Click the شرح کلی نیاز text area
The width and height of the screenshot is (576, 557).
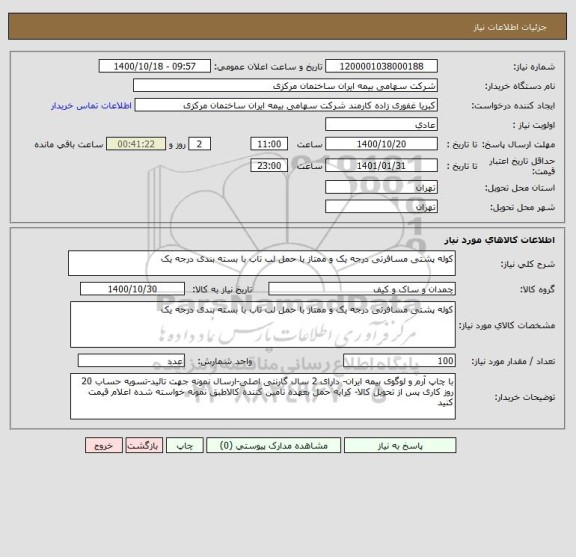(x=262, y=263)
